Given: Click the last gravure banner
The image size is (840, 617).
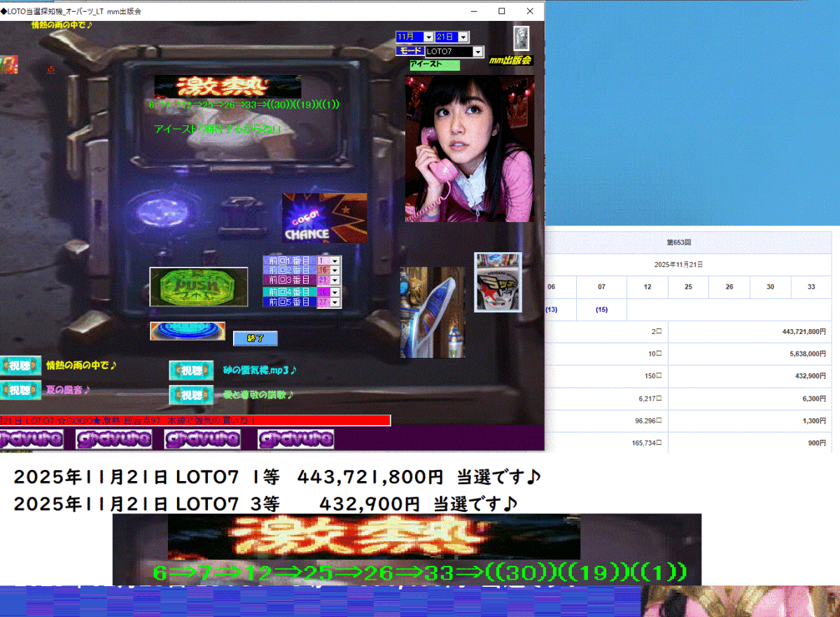Looking at the screenshot, I should coord(295,439).
